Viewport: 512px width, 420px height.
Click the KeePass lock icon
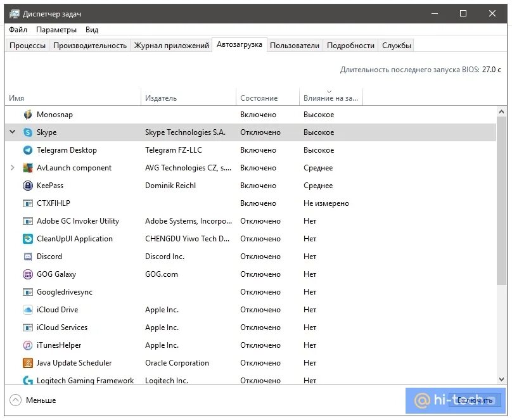tap(28, 186)
